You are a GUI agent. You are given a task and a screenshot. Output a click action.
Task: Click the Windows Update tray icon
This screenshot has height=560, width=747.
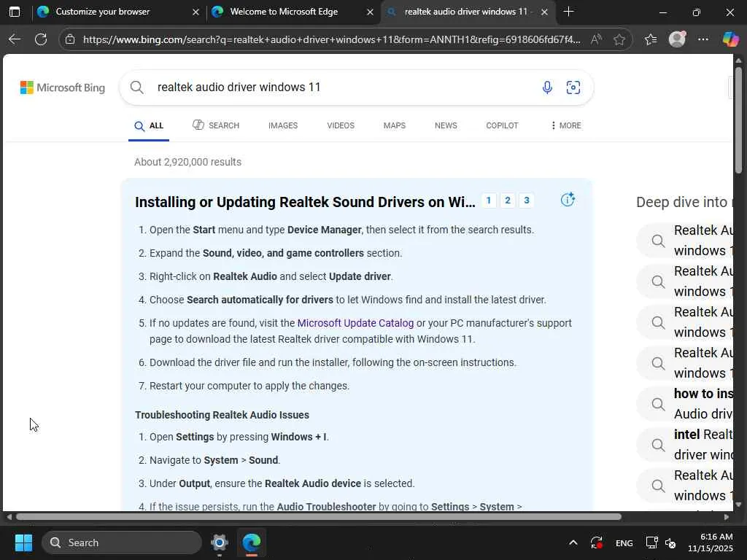597,542
